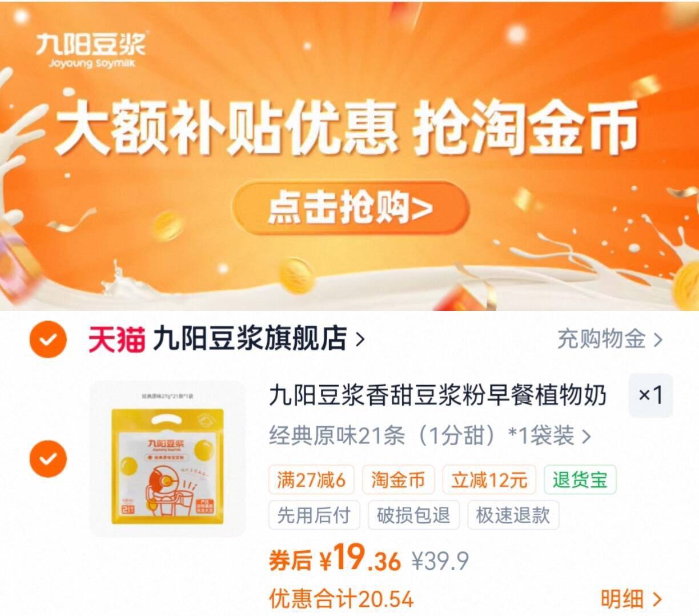The image size is (699, 616).
Task: Tap the 破损包退 service tag
Action: tap(413, 515)
